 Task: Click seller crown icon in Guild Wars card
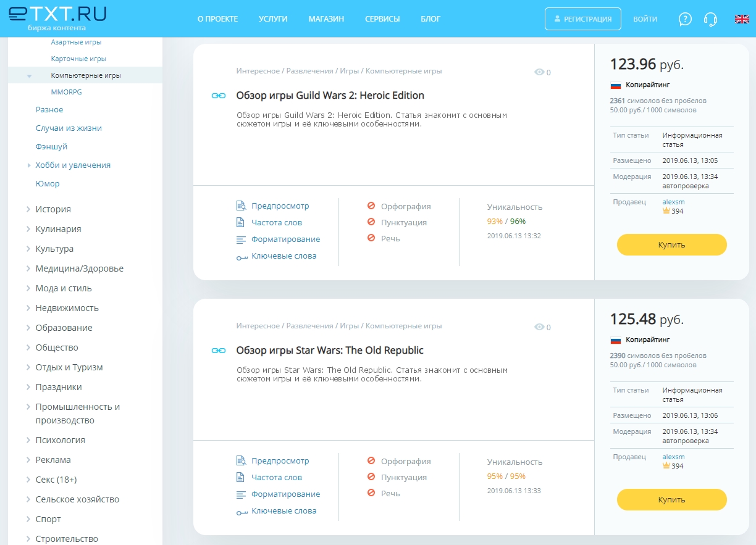(x=666, y=210)
